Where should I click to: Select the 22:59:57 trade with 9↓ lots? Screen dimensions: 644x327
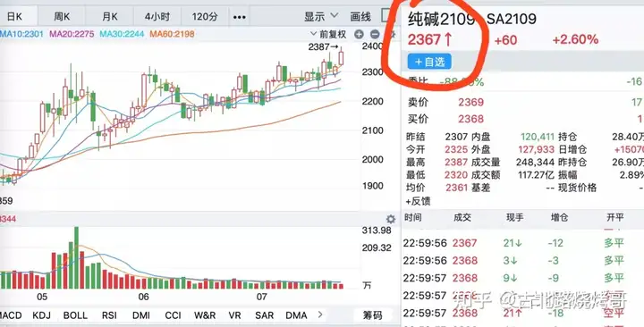pos(522,278)
